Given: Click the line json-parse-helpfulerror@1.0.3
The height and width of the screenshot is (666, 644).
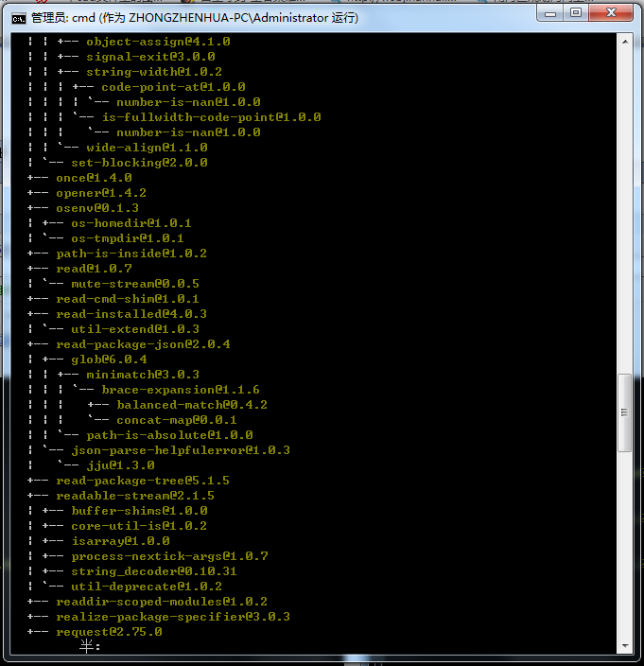Looking at the screenshot, I should (181, 450).
